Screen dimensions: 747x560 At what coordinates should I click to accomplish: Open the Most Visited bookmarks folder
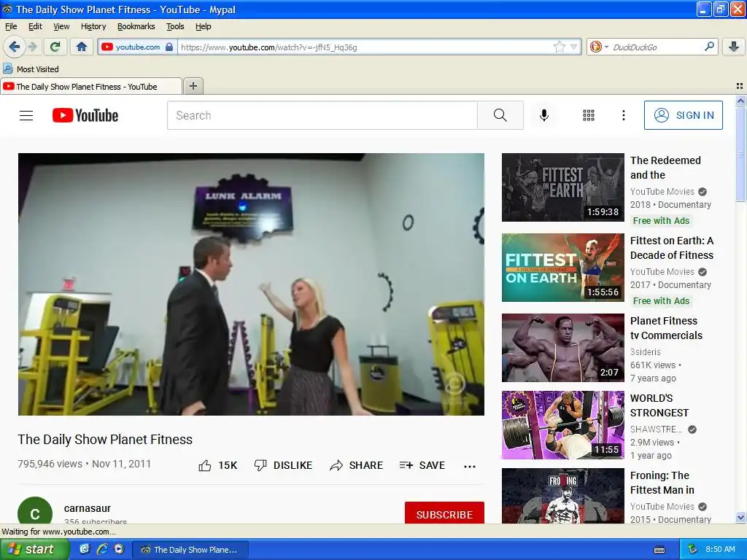point(31,69)
